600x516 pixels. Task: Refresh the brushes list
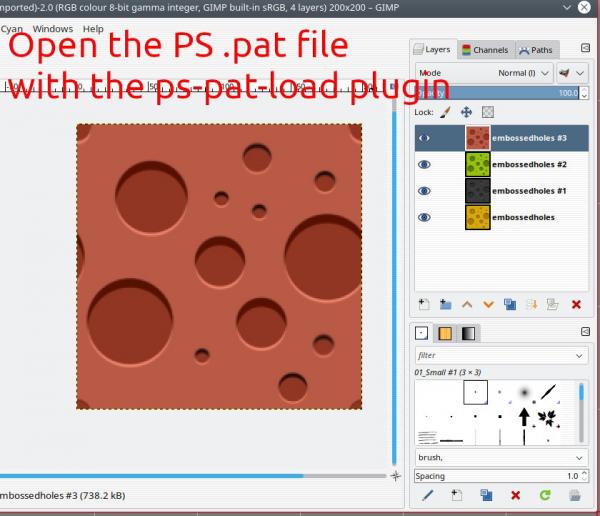pyautogui.click(x=545, y=495)
